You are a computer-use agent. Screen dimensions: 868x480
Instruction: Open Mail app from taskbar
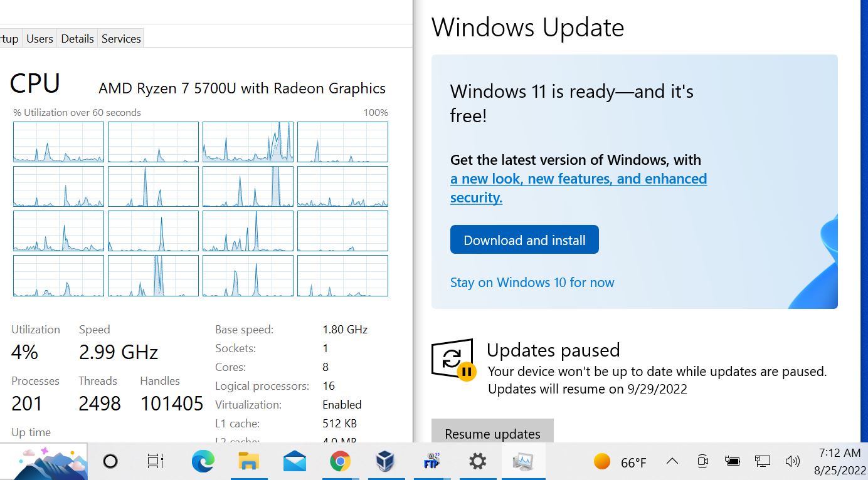[x=295, y=462]
